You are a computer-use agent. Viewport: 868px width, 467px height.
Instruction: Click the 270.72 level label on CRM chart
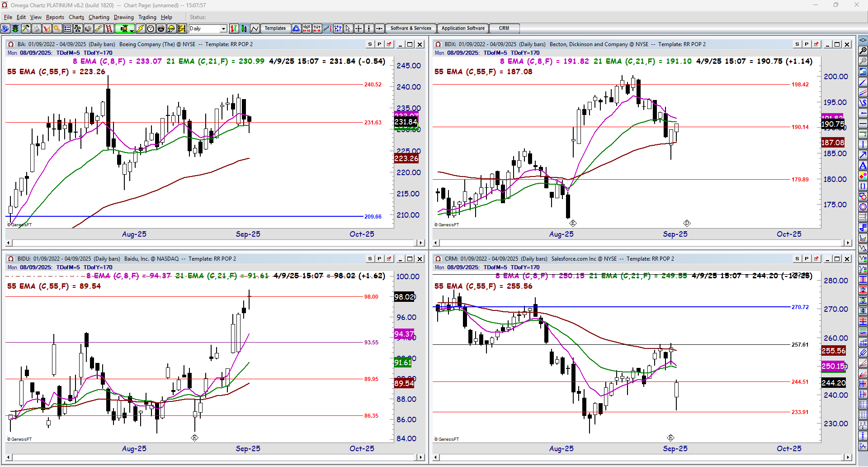coord(800,307)
